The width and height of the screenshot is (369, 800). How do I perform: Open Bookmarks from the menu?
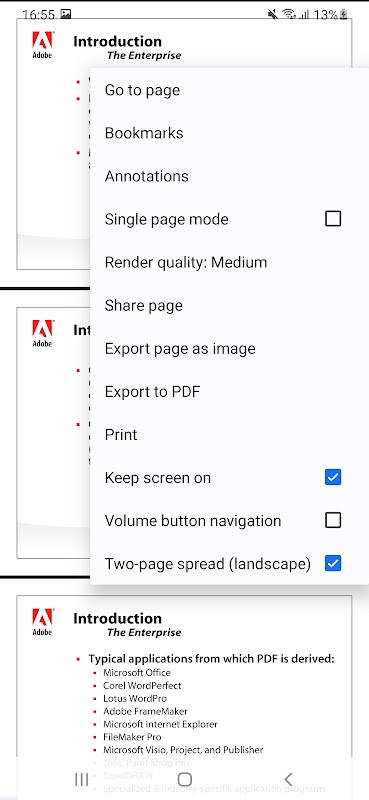point(229,133)
